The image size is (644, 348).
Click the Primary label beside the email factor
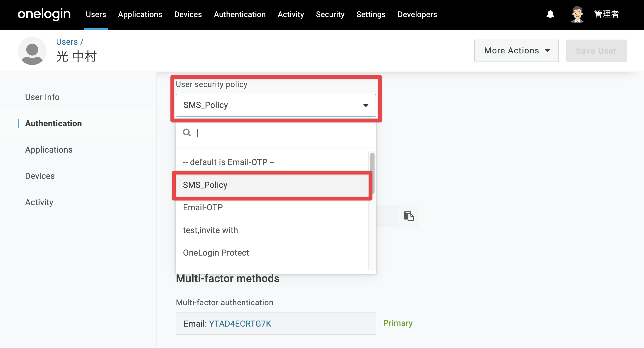point(398,323)
